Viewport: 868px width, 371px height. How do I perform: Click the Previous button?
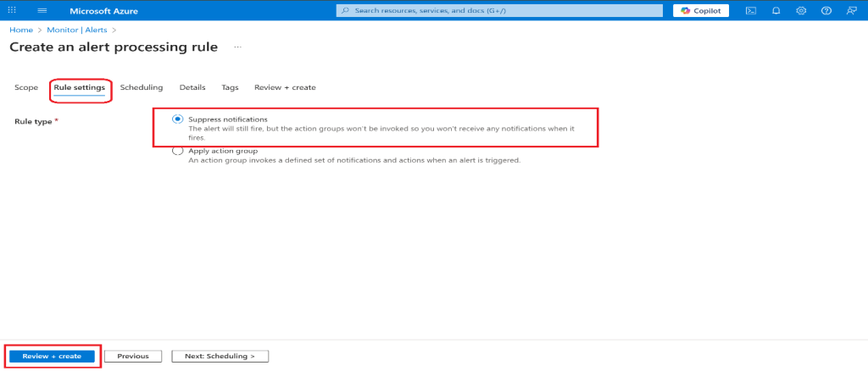click(133, 356)
